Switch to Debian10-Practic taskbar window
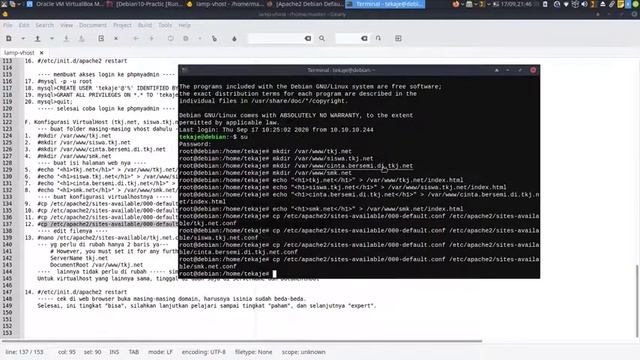Image resolution: width=640 pixels, height=360 pixels. (x=145, y=4)
